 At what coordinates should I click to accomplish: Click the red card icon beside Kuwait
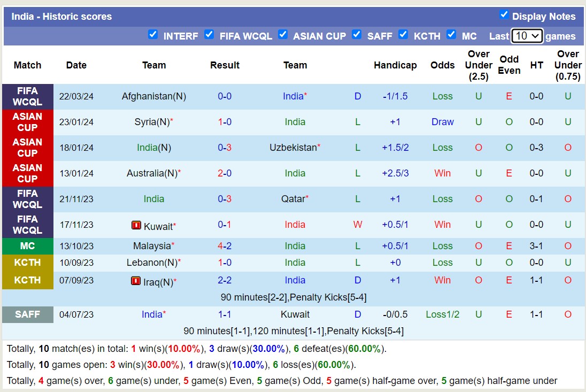[136, 226]
